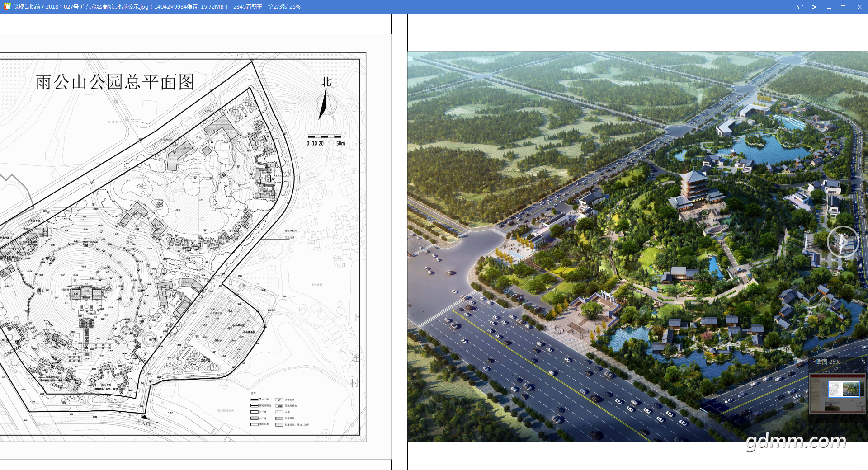Open the skin (shirt) icon in title bar
868x470 pixels.
coord(800,7)
